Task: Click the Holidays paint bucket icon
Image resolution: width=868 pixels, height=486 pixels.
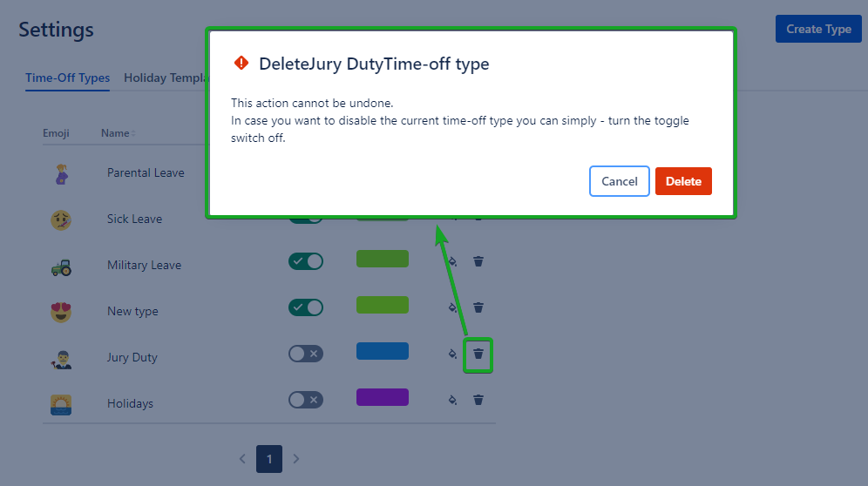Action: tap(451, 400)
